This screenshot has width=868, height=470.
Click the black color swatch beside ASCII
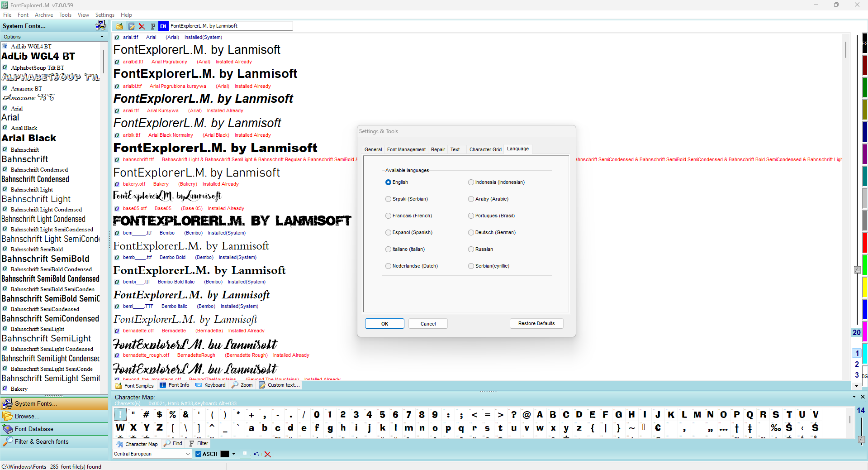pos(225,454)
